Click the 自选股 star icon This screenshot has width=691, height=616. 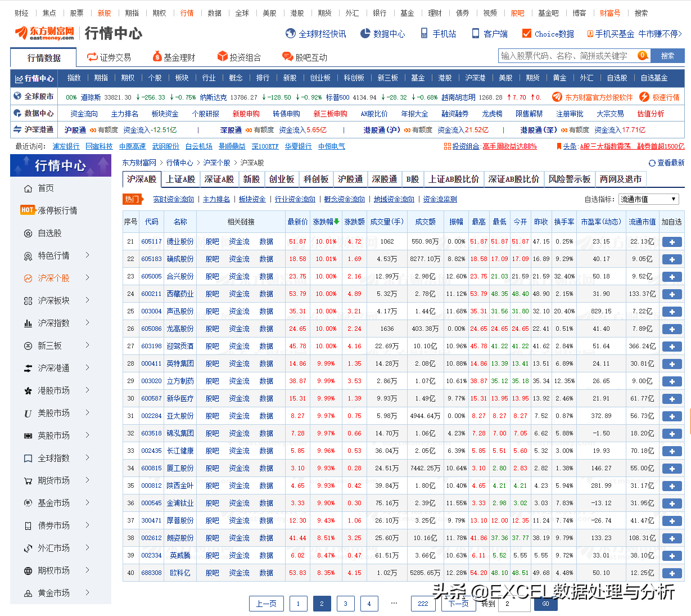[28, 233]
